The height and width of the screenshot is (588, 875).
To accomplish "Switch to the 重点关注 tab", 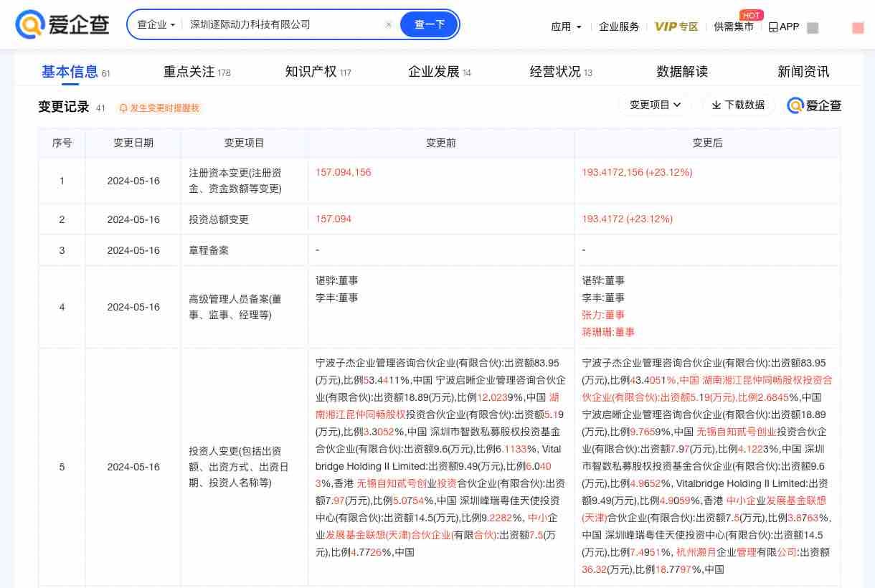I will [189, 72].
